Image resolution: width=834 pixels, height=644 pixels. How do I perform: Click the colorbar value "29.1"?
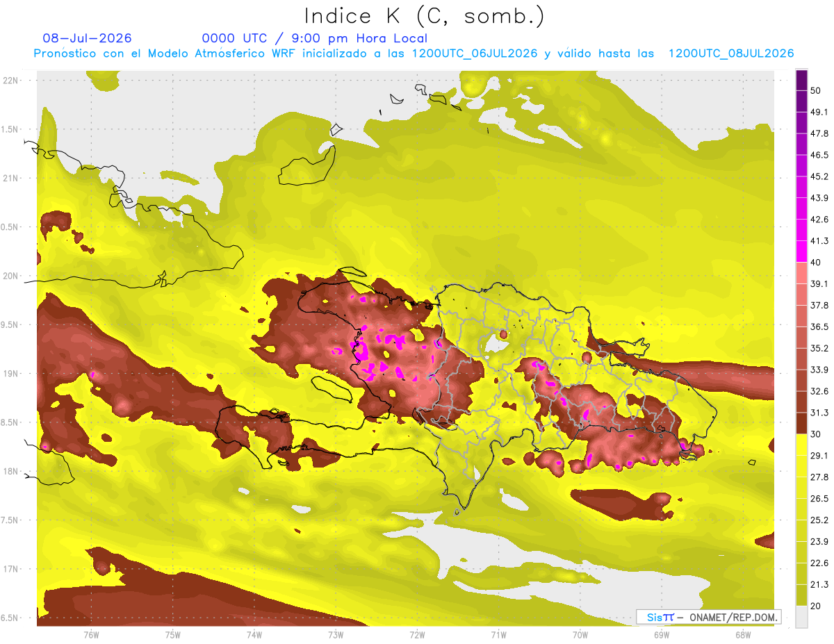tap(819, 456)
